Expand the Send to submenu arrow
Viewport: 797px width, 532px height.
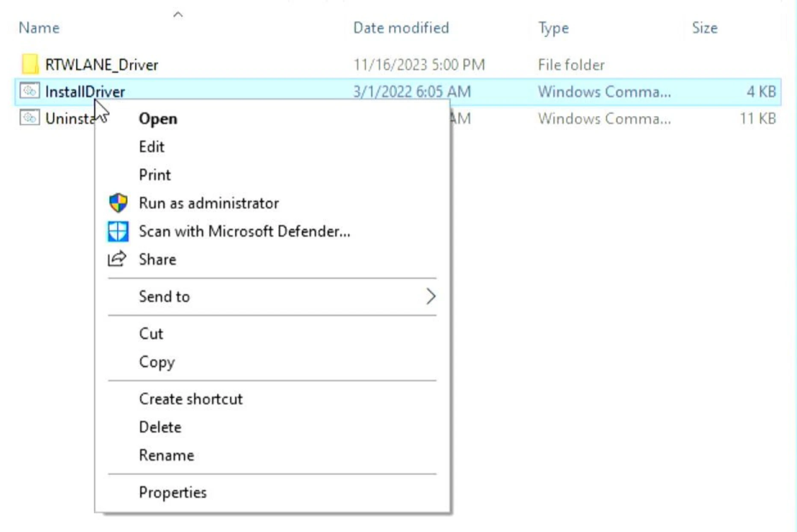[431, 296]
